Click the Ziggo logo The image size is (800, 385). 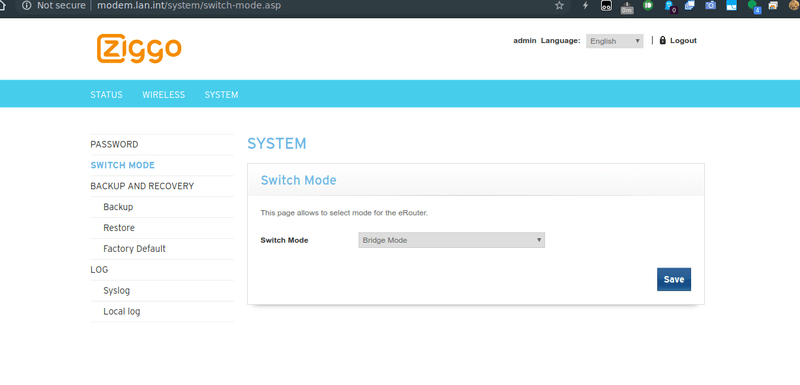[x=139, y=49]
